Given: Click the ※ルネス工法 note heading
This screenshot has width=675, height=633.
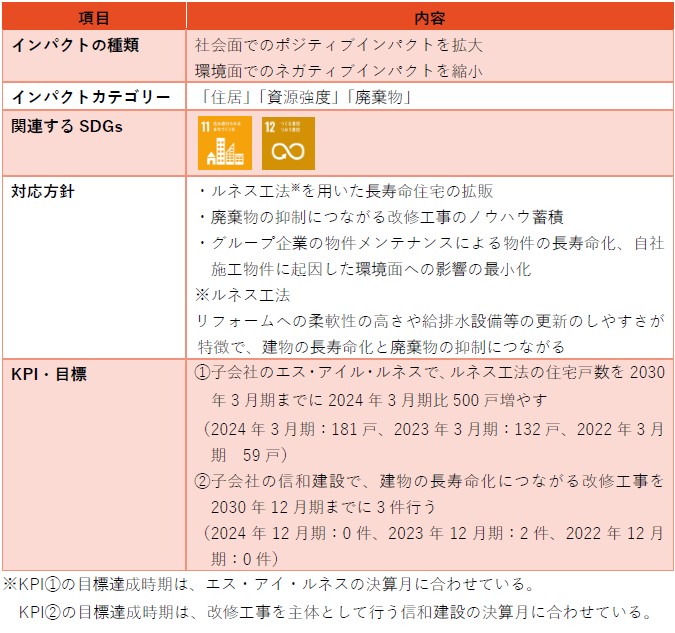Looking at the screenshot, I should pyautogui.click(x=242, y=295).
